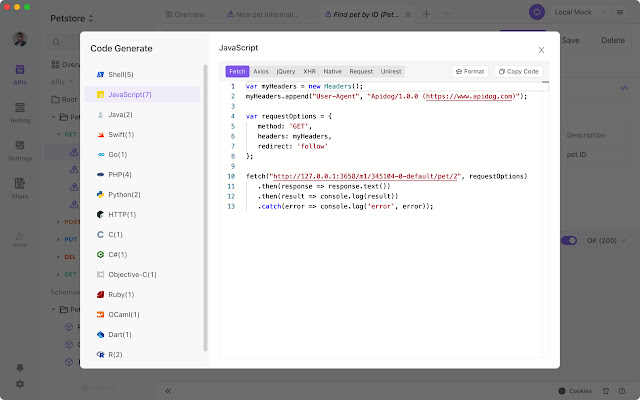Screen dimensions: 640x400
Task: Click the 127.0.0.1 mock URL in code
Action: [365, 176]
